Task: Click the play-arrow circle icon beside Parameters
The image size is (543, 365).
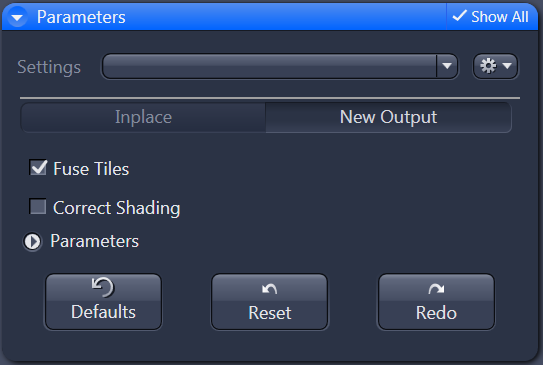Action: [33, 241]
